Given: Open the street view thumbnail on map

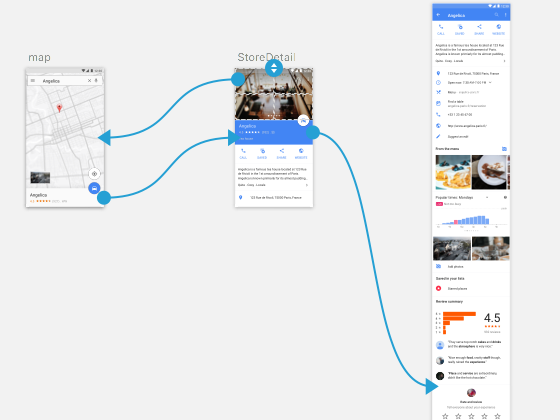Looking at the screenshot, I should point(40,178).
